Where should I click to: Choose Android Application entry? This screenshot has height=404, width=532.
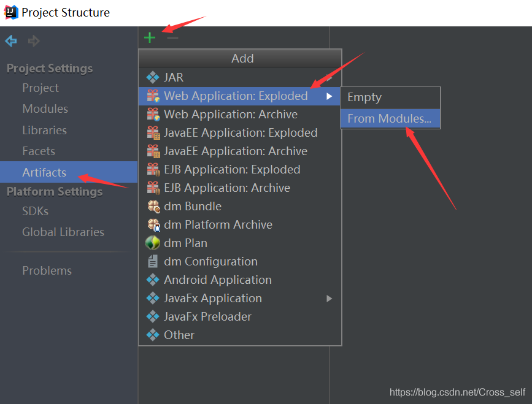tap(239, 280)
